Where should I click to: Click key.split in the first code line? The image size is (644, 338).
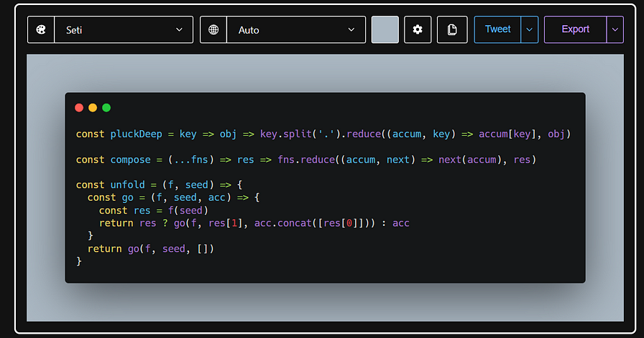coord(286,134)
